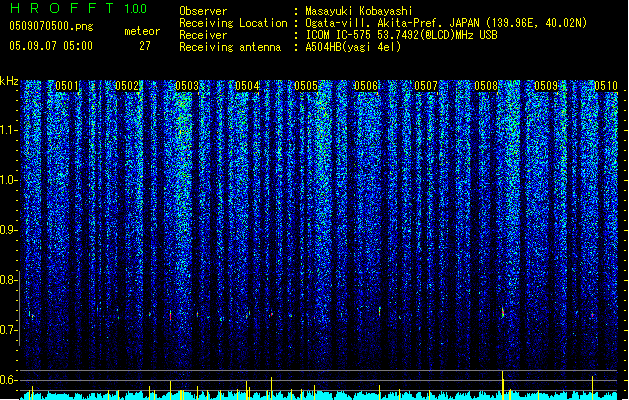Select the A504HB(yagi 4el) antenna text
629x400 pixels.
pyautogui.click(x=353, y=47)
